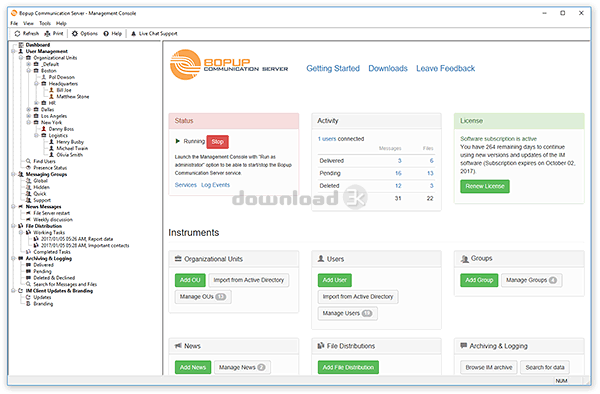The image size is (600, 394).
Task: Open the Tools menu
Action: (45, 23)
